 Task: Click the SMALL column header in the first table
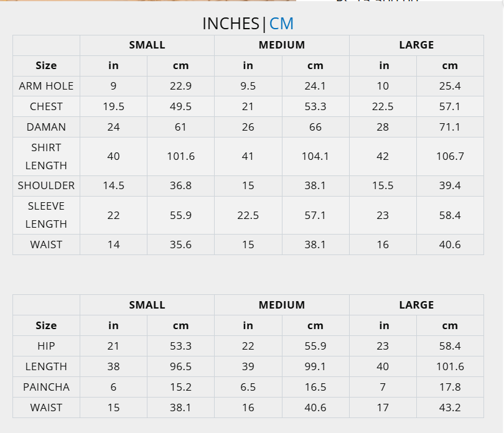pyautogui.click(x=147, y=45)
